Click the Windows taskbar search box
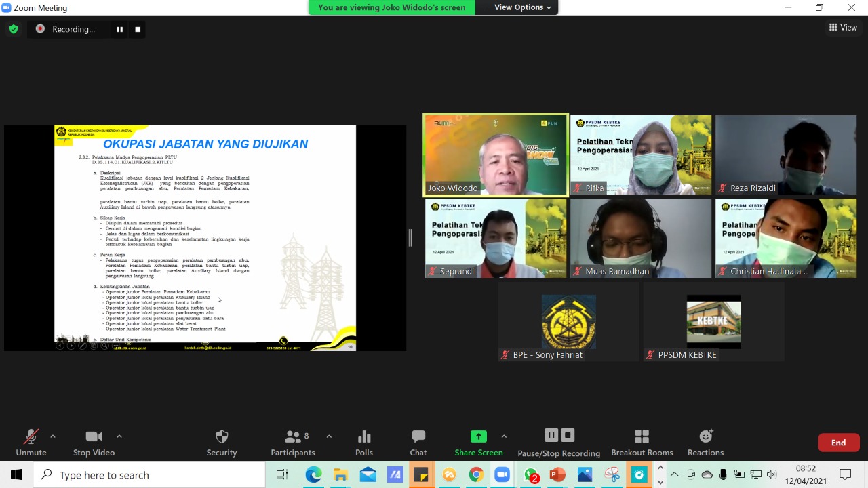Screen dimensions: 868x488 point(149,475)
